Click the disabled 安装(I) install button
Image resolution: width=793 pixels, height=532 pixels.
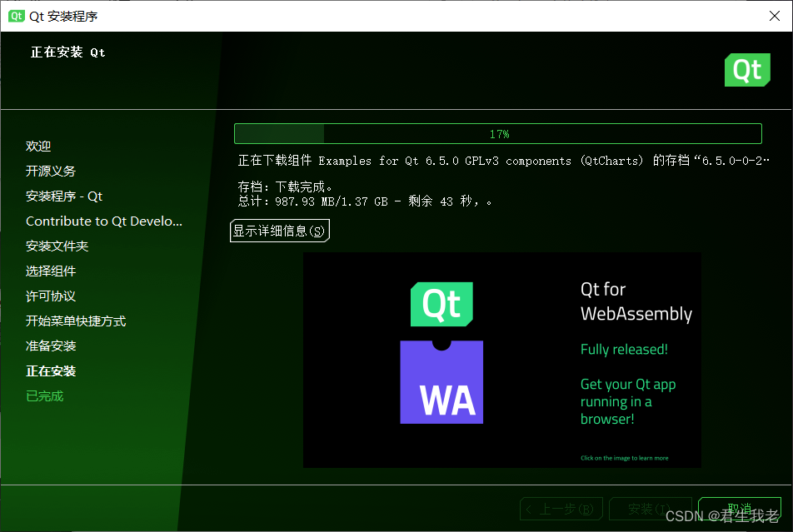[x=650, y=509]
